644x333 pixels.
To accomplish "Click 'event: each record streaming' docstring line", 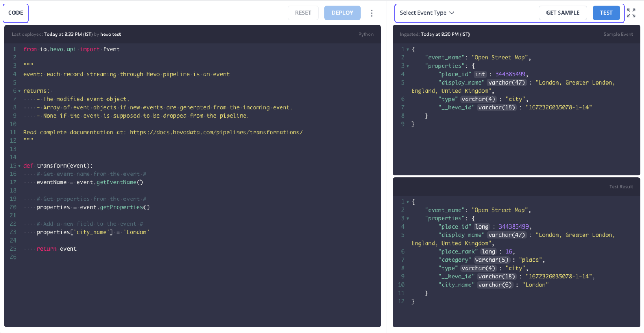I will click(126, 74).
